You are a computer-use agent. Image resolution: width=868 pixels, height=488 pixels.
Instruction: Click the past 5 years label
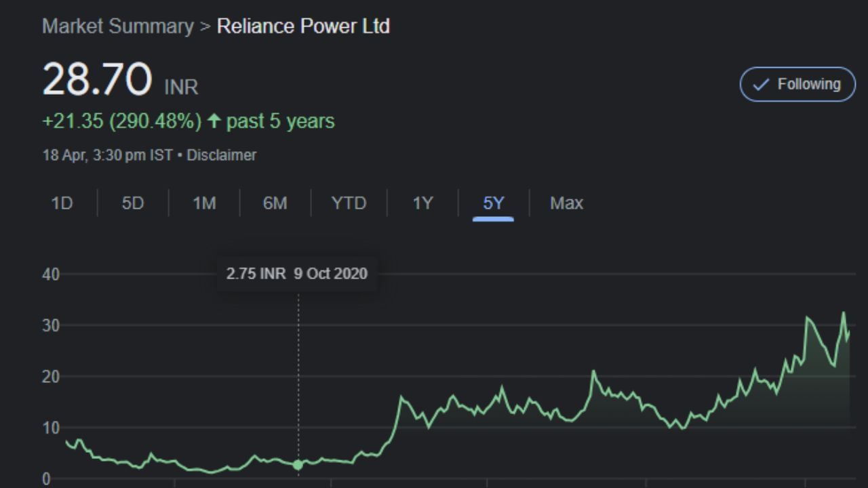pyautogui.click(x=281, y=121)
